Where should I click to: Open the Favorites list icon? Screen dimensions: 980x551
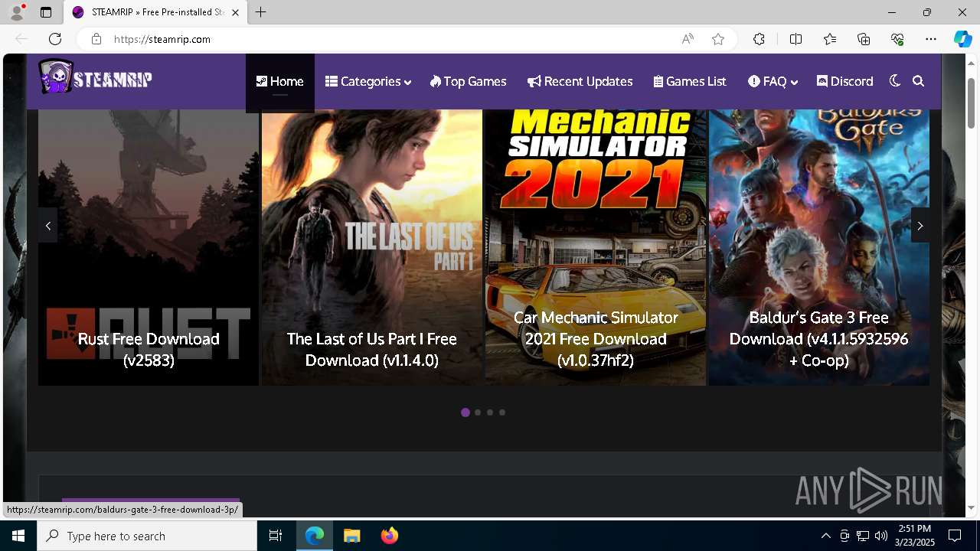click(x=830, y=39)
